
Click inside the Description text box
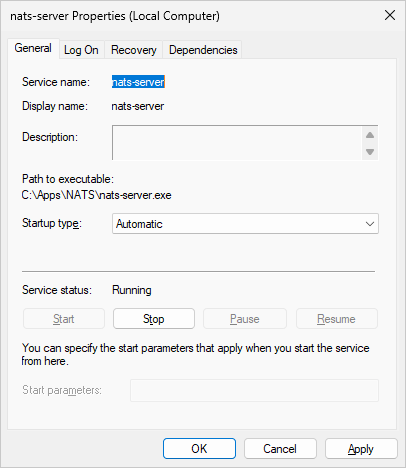(237, 143)
